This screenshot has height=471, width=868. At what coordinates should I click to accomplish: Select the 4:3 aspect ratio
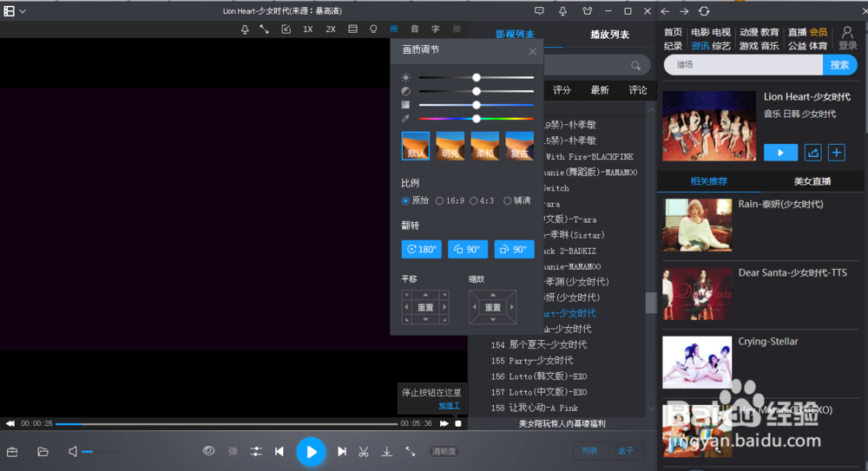pos(482,200)
